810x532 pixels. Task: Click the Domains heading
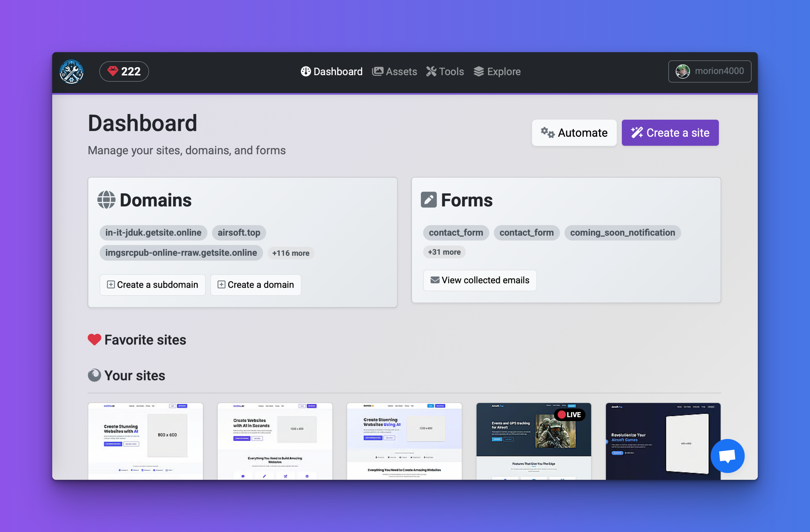[x=156, y=200]
